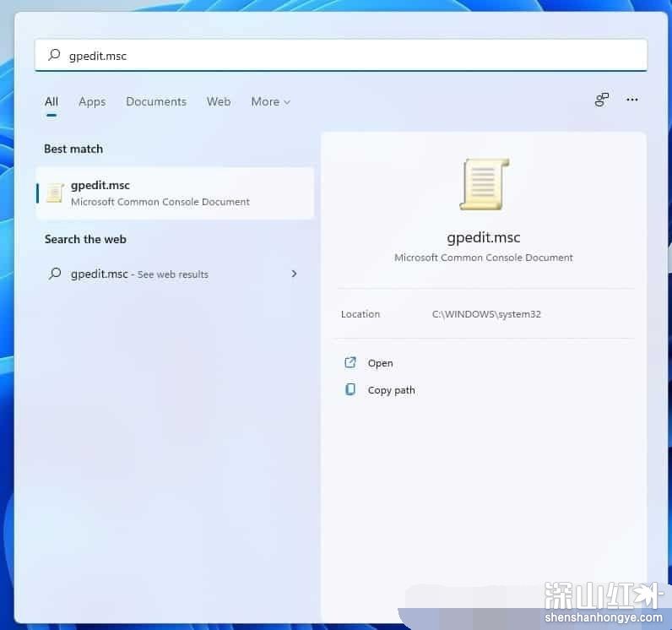Switch to the Documents tab

156,101
